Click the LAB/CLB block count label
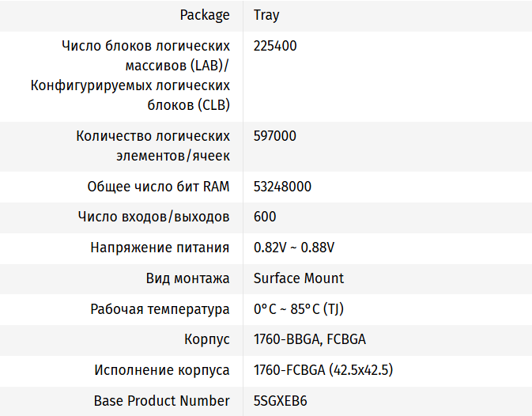The image size is (532, 416). point(130,74)
